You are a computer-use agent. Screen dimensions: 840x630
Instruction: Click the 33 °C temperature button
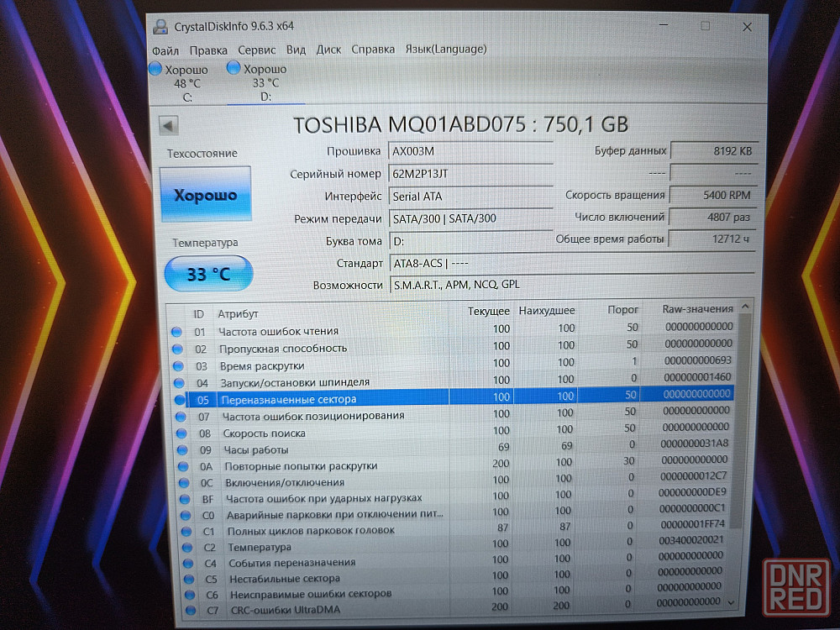click(208, 274)
